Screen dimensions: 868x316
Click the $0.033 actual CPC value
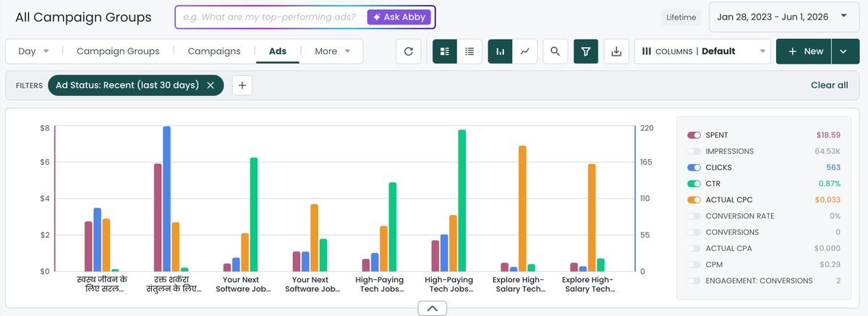coord(828,200)
